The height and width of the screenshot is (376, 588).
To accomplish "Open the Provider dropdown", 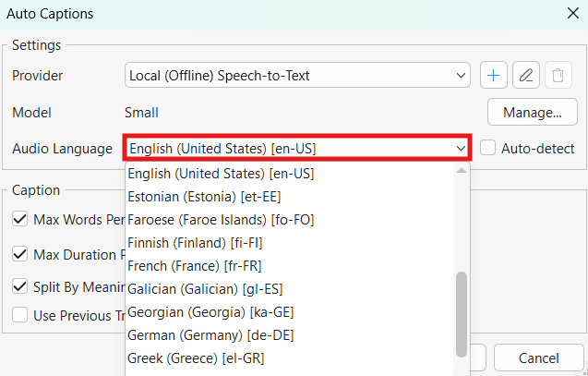I will pyautogui.click(x=297, y=76).
